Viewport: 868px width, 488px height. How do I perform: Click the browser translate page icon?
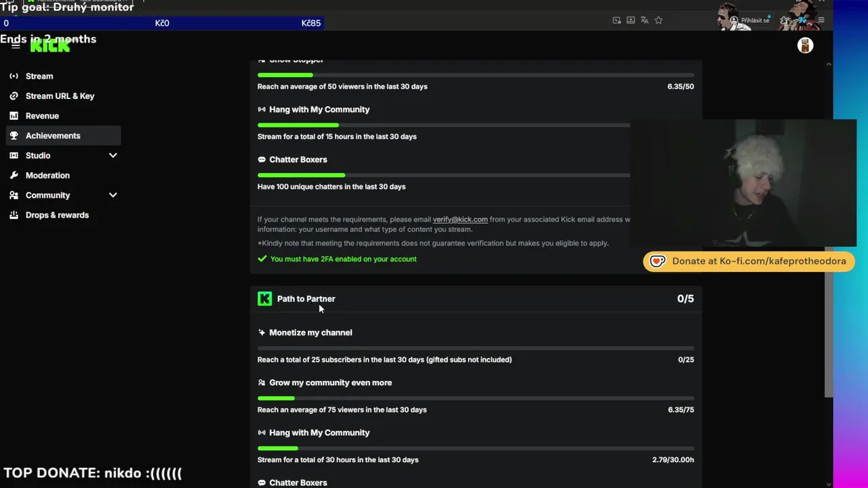644,20
